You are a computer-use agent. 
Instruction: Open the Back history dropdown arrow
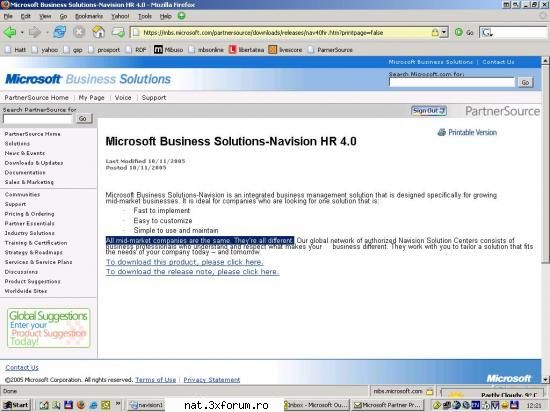click(x=22, y=33)
